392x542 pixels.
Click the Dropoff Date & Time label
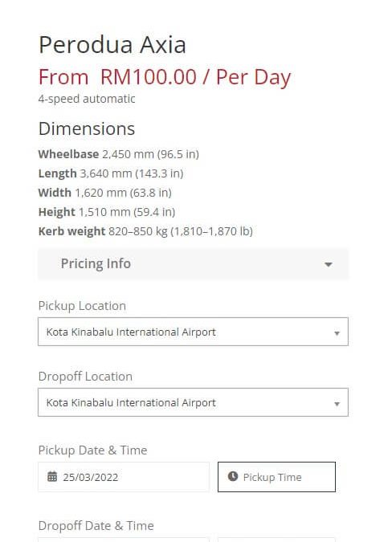coord(96,526)
